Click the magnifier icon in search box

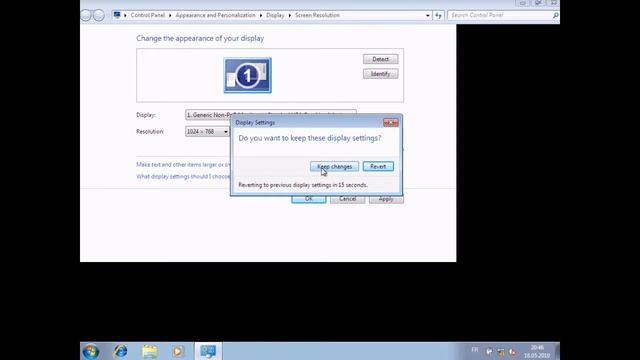(x=555, y=15)
